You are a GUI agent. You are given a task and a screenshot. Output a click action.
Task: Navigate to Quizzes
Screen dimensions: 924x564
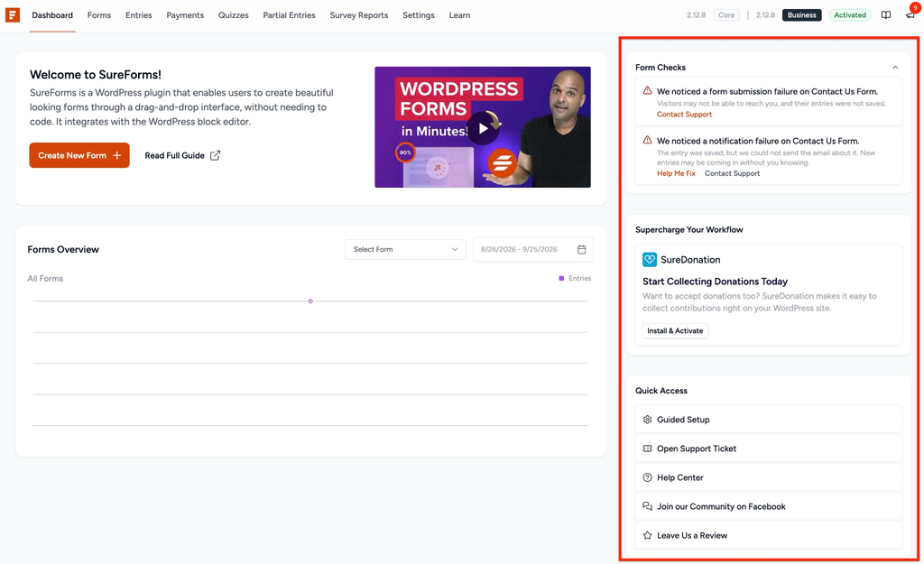click(234, 15)
